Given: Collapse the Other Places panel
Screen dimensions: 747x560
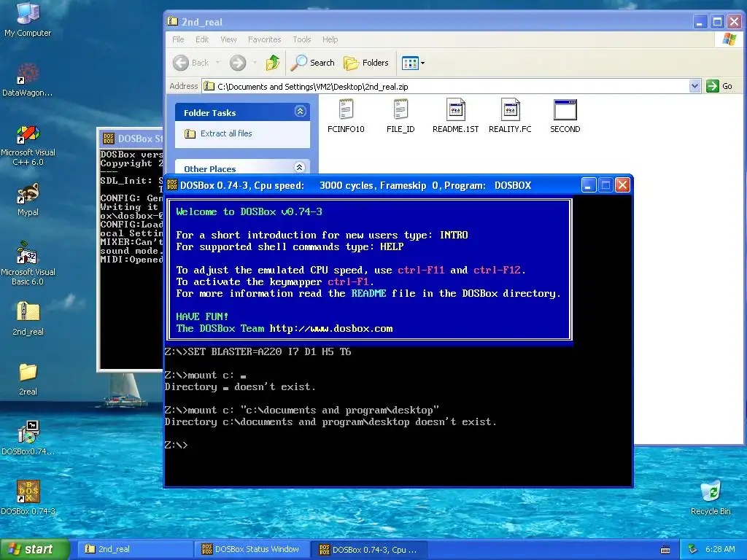Looking at the screenshot, I should [x=300, y=167].
